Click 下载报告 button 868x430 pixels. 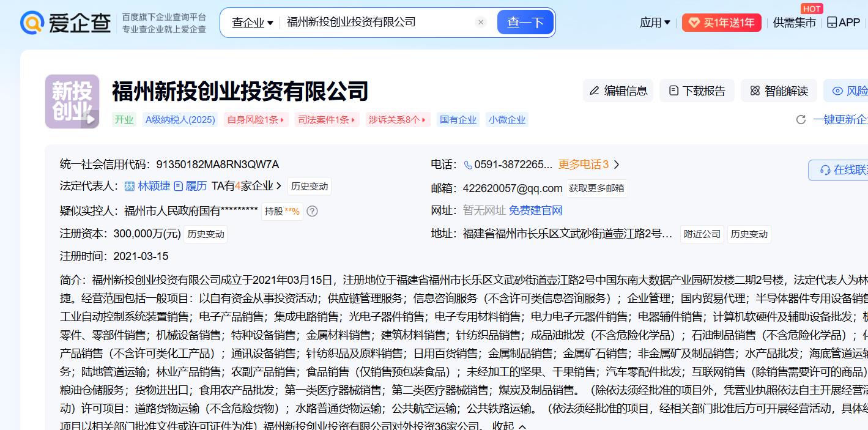[697, 91]
